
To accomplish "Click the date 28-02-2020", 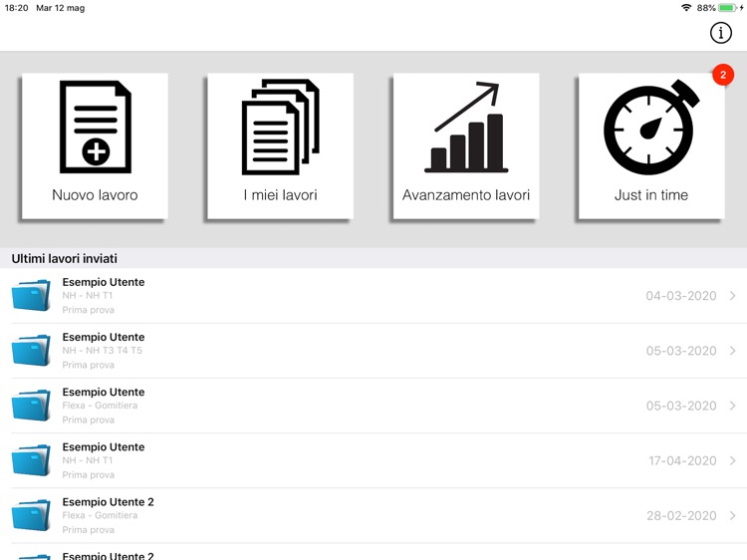I will (x=681, y=516).
